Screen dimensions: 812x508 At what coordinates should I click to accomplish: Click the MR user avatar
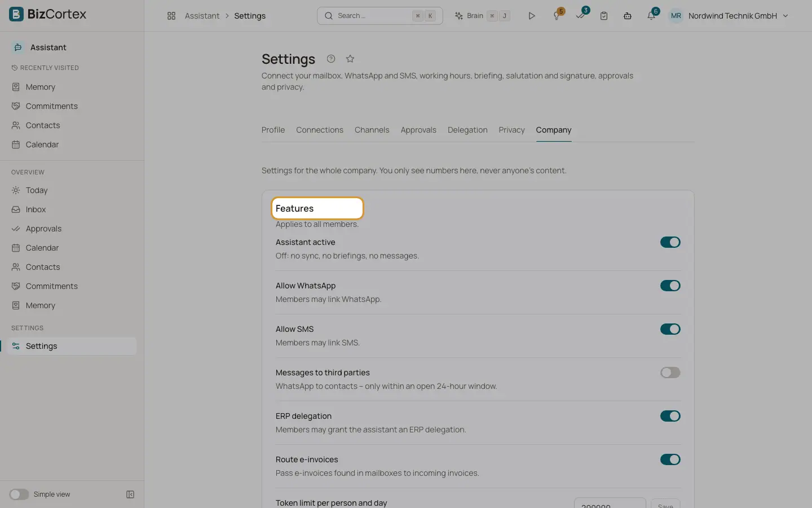click(x=676, y=16)
